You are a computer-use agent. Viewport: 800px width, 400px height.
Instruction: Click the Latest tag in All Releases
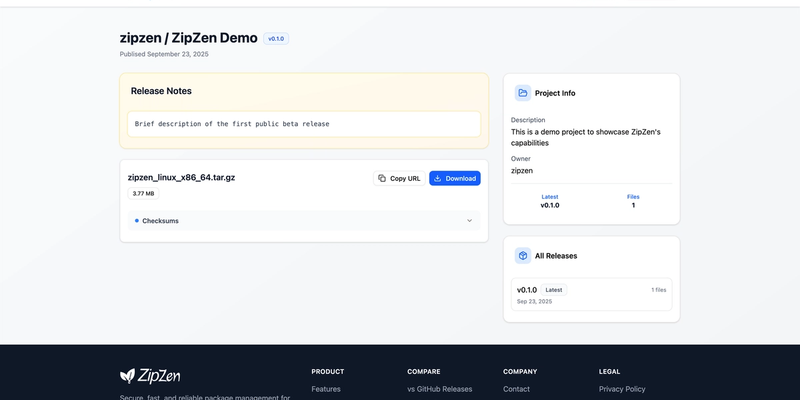point(554,290)
